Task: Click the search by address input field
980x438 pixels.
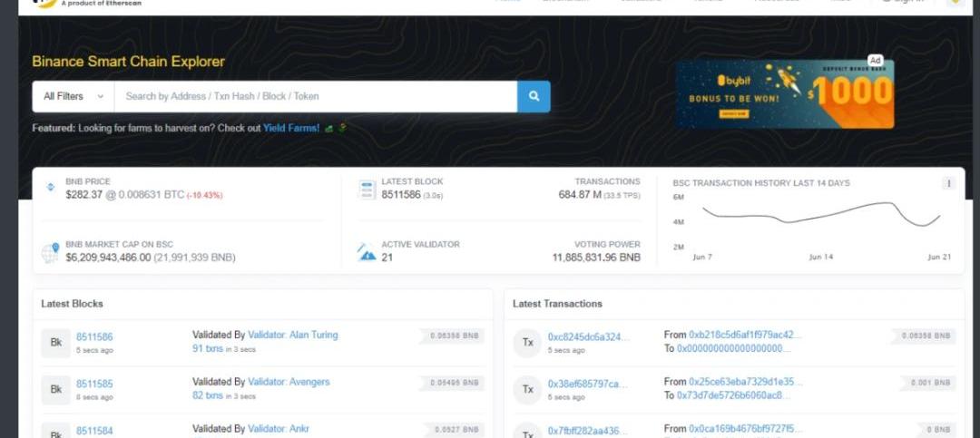Action: [316, 96]
